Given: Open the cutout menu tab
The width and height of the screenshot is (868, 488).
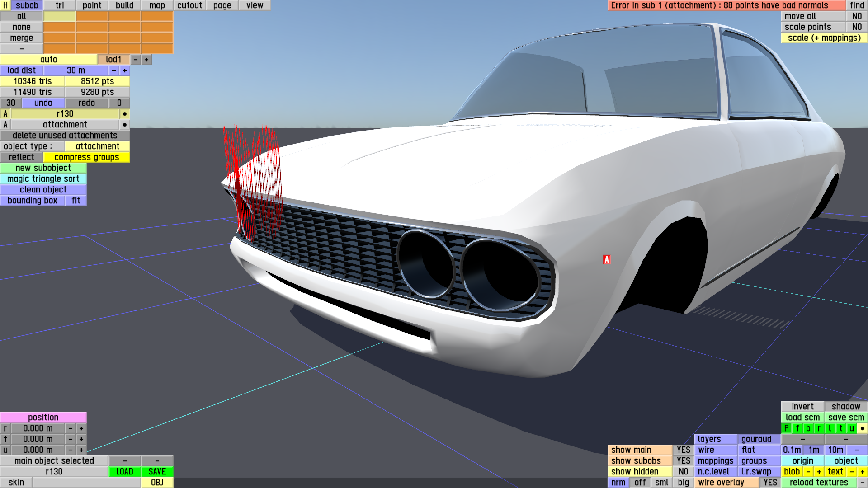Looking at the screenshot, I should pyautogui.click(x=189, y=5).
